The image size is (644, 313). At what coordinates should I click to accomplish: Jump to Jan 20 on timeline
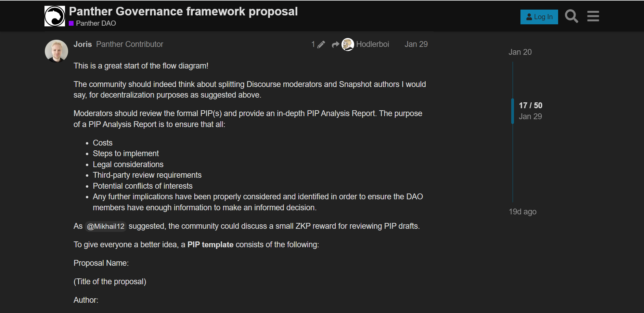click(x=520, y=52)
